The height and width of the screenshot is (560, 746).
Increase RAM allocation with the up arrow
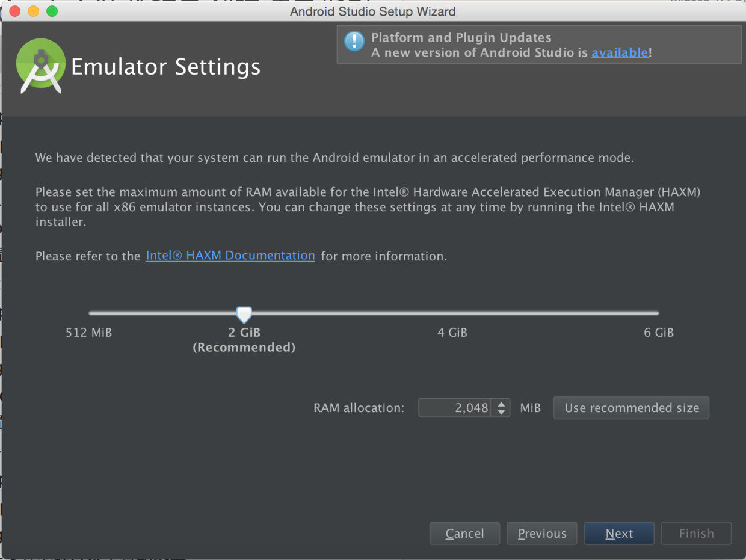pos(501,404)
